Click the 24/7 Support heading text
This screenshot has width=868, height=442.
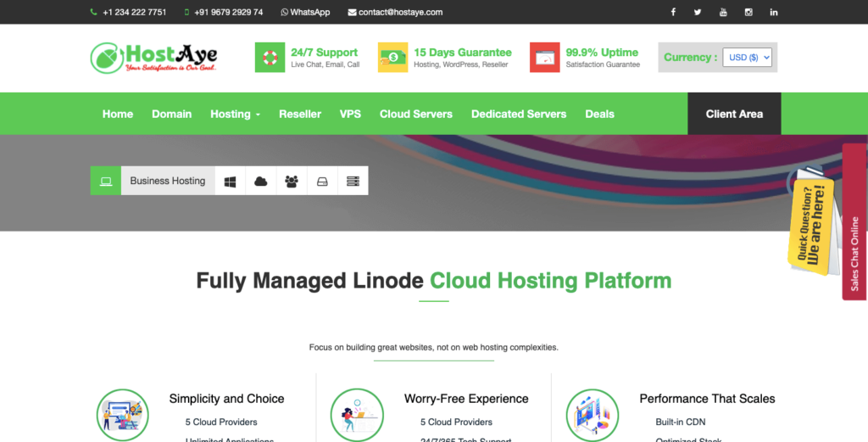325,53
